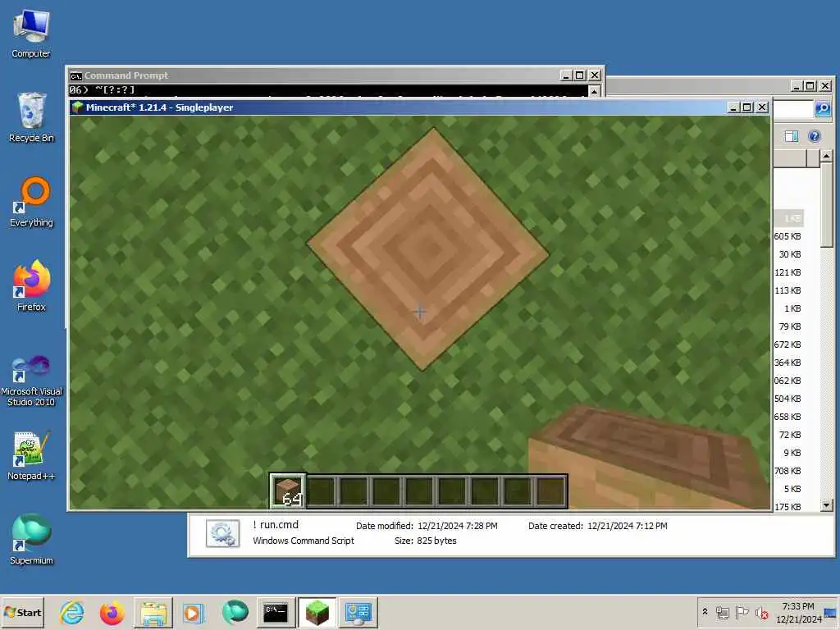Select the file row showing 658 KB
Image resolution: width=840 pixels, height=630 pixels.
787,417
